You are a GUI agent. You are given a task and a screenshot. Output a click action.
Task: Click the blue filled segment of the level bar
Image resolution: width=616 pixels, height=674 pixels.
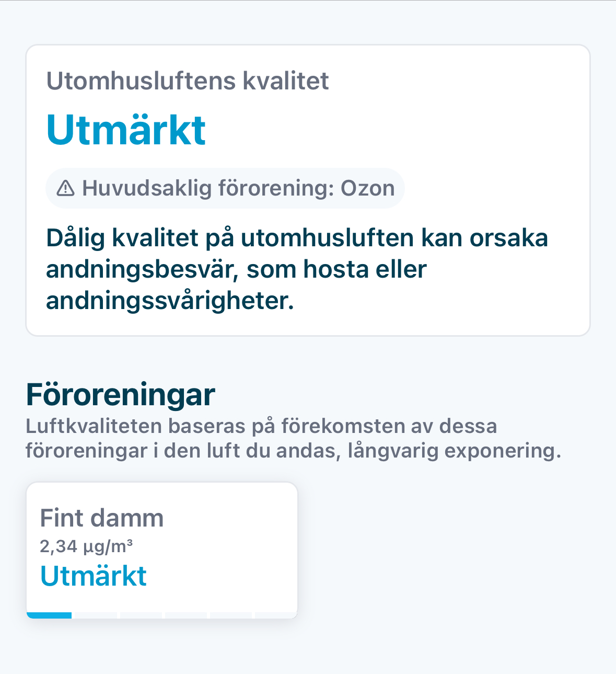pos(49,615)
